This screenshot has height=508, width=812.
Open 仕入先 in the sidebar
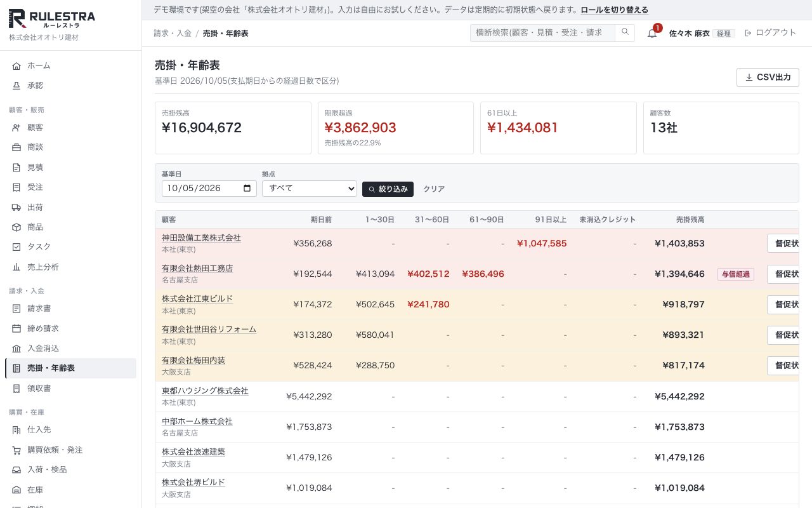70,429
